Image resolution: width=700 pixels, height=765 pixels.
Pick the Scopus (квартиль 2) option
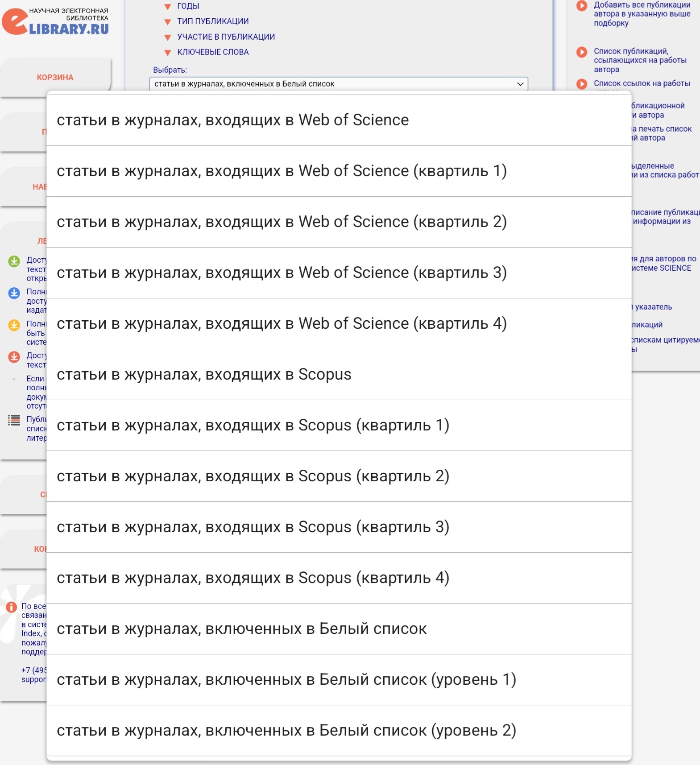coord(339,476)
